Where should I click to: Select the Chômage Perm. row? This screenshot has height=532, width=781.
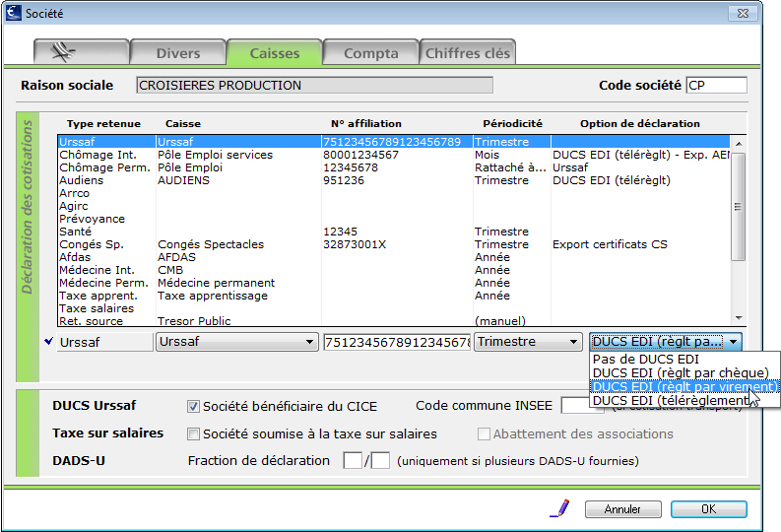tap(394, 167)
